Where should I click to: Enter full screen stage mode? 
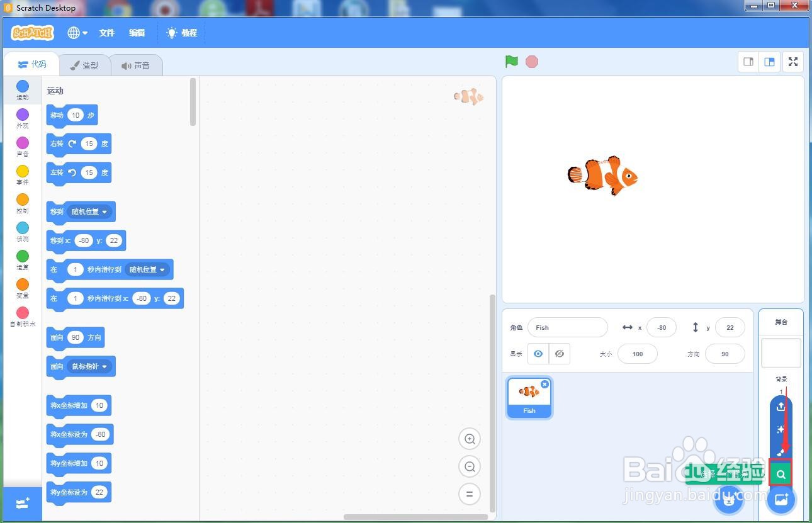793,62
